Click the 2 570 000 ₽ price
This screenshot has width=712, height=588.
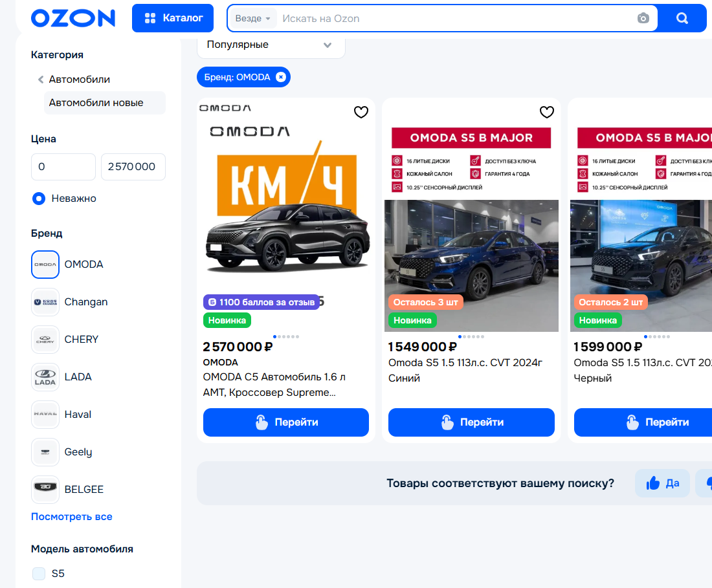coord(238,347)
